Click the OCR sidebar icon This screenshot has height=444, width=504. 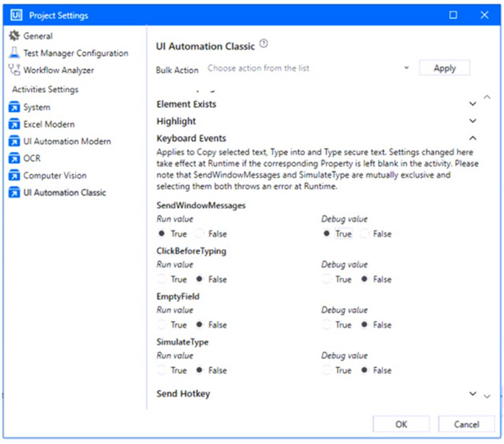point(14,158)
